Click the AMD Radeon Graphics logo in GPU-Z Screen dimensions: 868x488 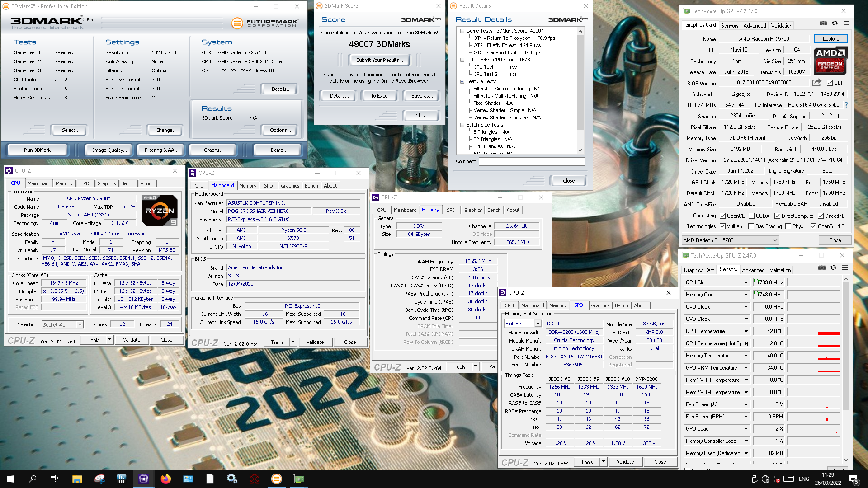[830, 61]
